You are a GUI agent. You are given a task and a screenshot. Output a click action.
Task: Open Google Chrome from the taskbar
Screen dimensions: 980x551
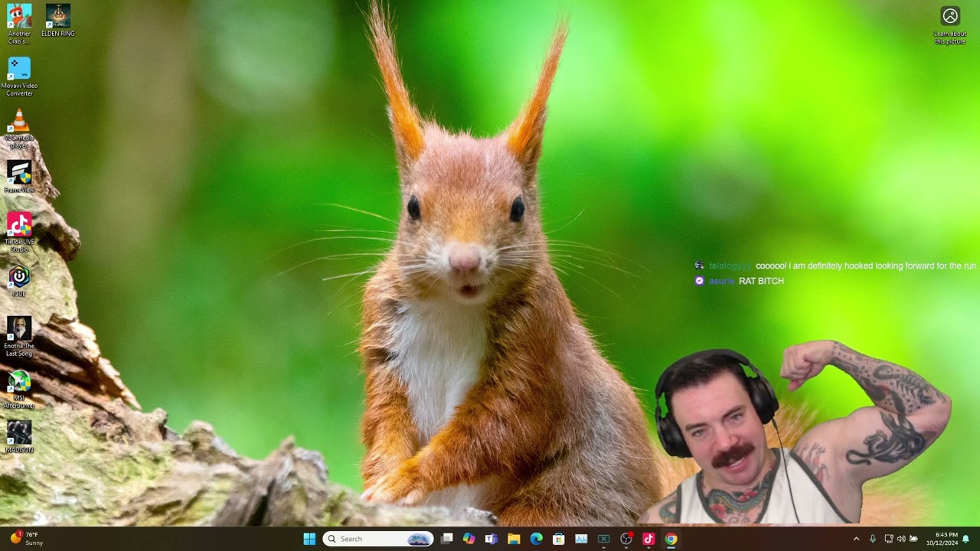coord(671,539)
